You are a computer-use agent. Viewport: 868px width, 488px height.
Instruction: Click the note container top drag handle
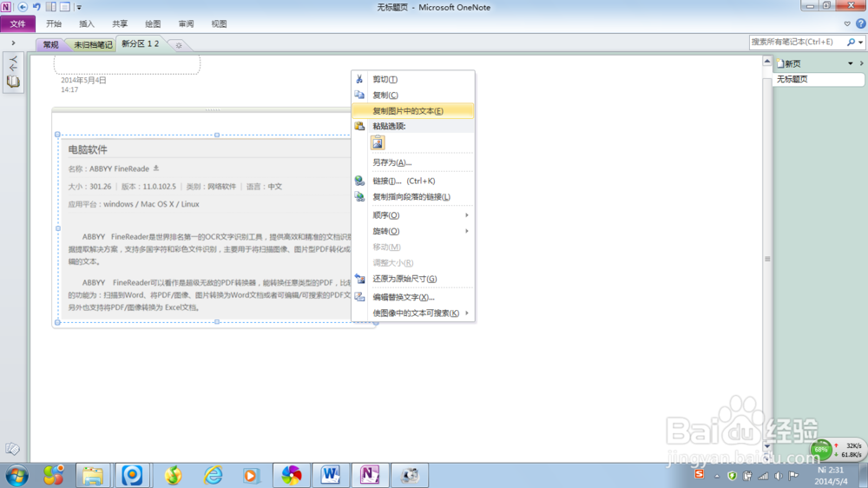pos(213,109)
